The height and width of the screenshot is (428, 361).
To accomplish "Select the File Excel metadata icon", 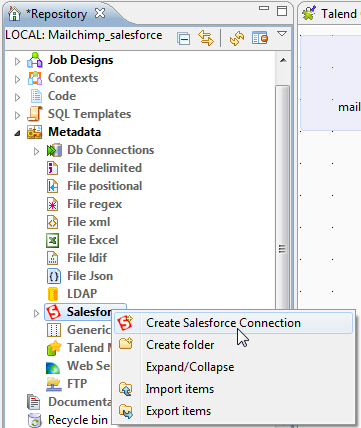I will tap(53, 240).
